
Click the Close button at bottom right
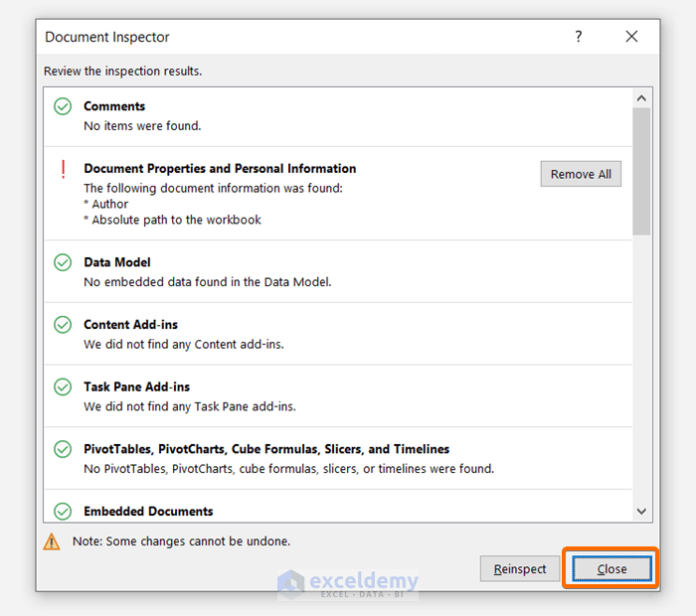click(x=611, y=568)
